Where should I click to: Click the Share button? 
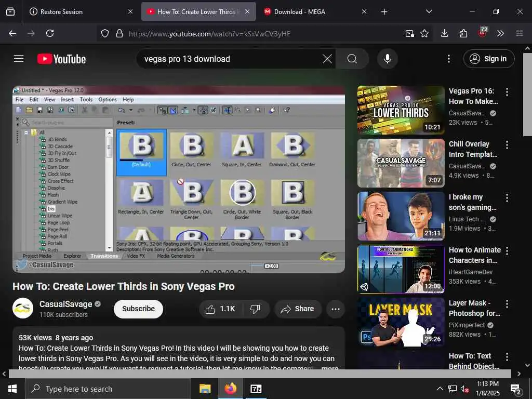[x=298, y=309]
